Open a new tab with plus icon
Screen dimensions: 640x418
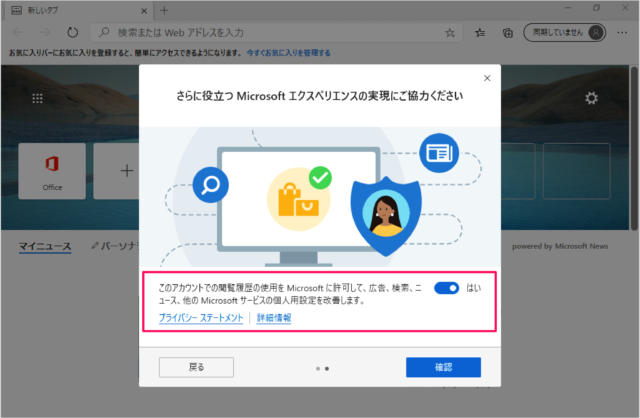[164, 11]
